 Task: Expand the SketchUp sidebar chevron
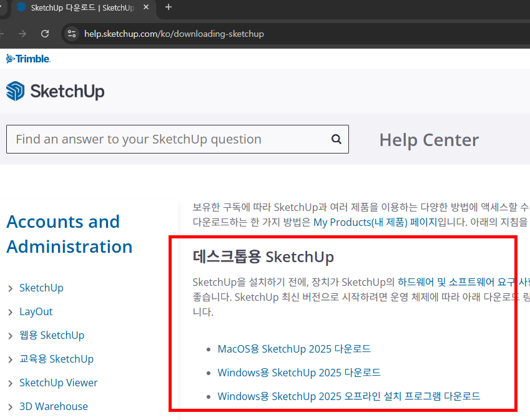11,288
